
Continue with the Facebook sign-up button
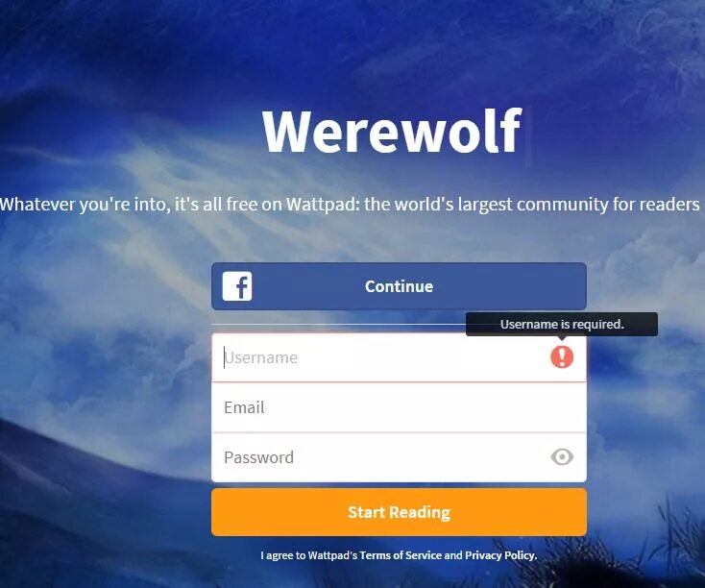pyautogui.click(x=399, y=286)
